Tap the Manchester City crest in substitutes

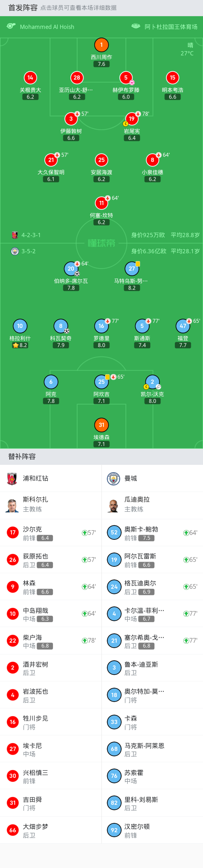114,478
